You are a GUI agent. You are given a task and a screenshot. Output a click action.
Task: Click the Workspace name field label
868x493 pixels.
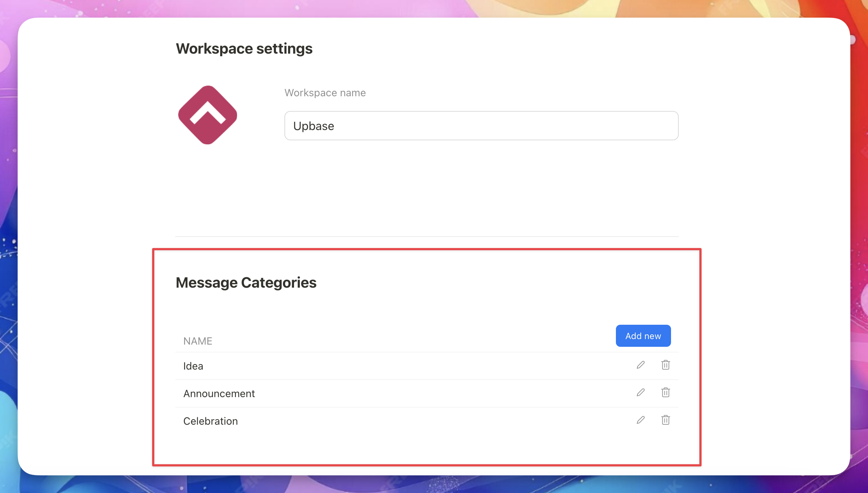coord(325,93)
